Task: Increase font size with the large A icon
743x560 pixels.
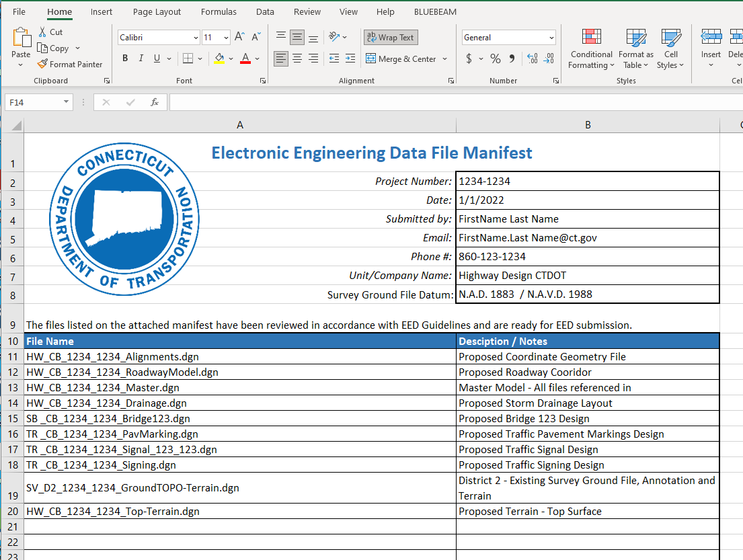Action: click(240, 37)
